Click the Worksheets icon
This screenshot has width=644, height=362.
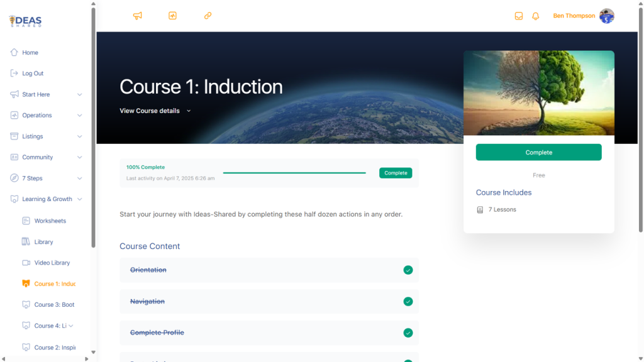(26, 221)
